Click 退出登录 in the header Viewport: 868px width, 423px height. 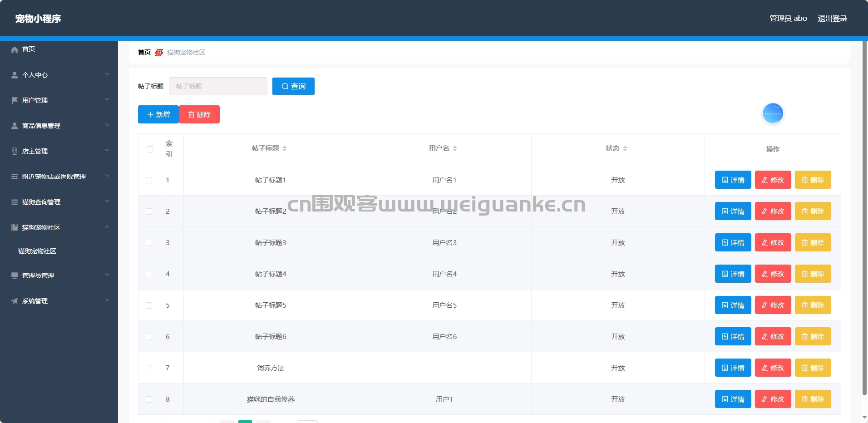(832, 19)
